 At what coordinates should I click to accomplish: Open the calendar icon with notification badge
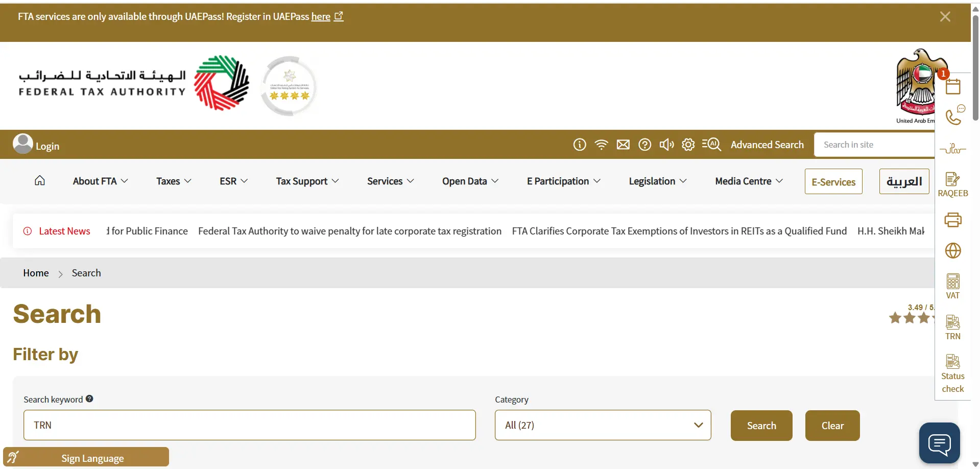(952, 86)
